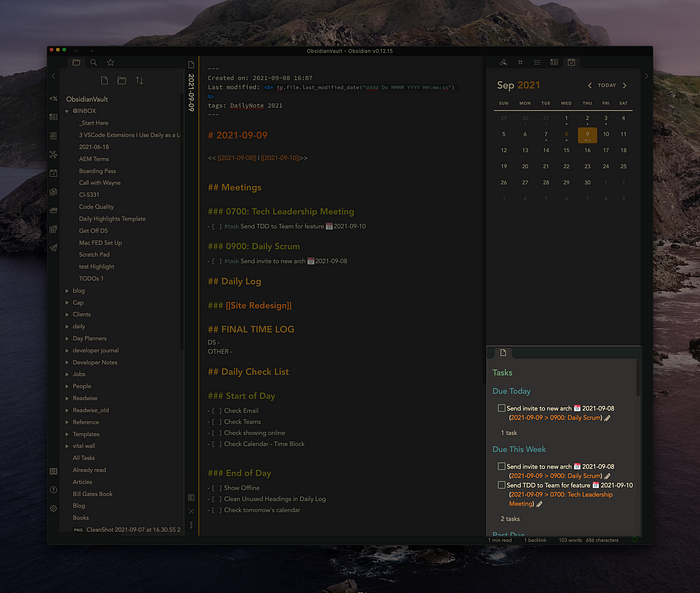Open the graph view from the ribbon

point(54,155)
